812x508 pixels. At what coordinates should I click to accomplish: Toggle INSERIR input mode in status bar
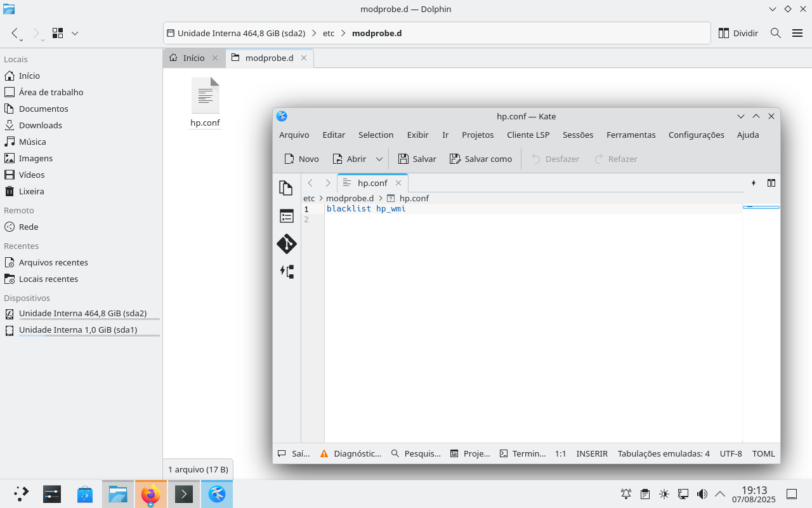click(591, 453)
